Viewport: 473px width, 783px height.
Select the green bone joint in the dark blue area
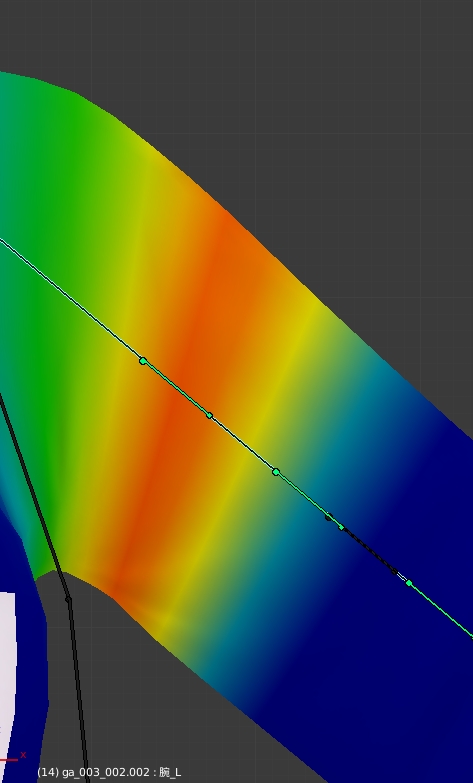pyautogui.click(x=409, y=583)
